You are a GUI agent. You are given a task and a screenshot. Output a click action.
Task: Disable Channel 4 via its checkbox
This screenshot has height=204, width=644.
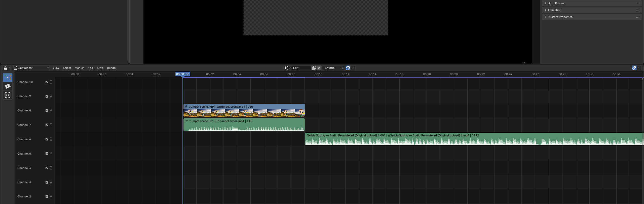(47, 168)
